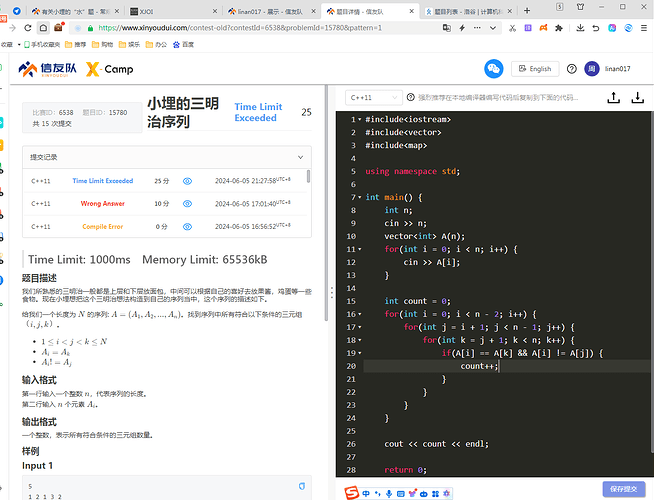Viewport: 654px width, 500px height.
Task: Open the WeChat contact round icon
Action: tap(493, 68)
